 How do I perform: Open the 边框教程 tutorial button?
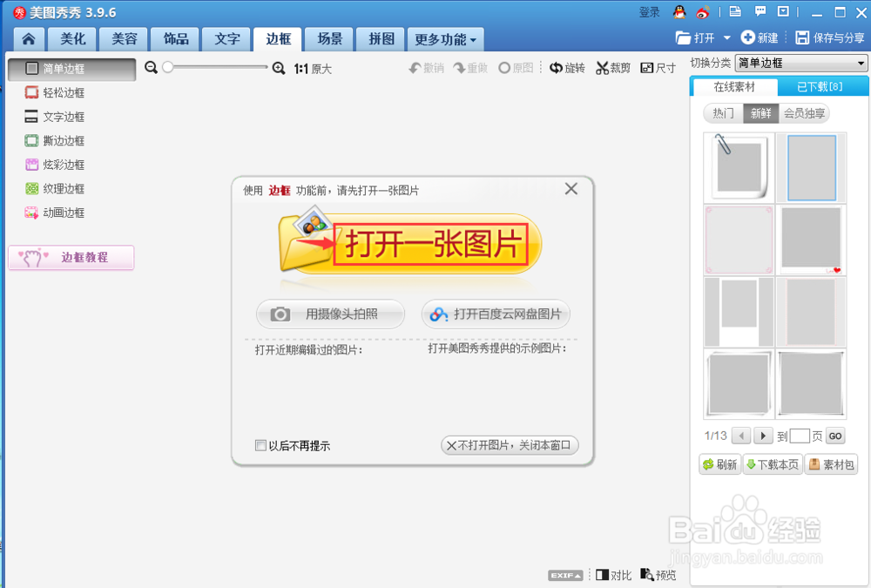[x=71, y=257]
